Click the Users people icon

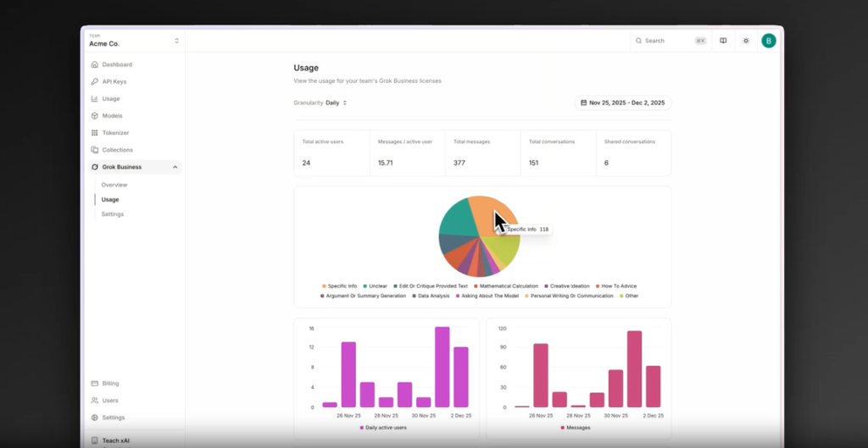(x=94, y=401)
